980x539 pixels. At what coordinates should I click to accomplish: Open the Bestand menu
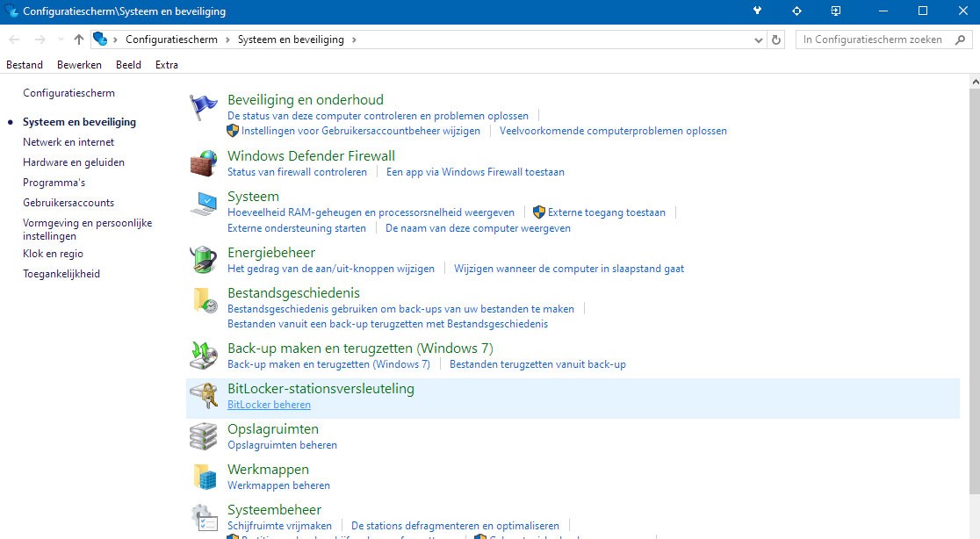coord(25,65)
